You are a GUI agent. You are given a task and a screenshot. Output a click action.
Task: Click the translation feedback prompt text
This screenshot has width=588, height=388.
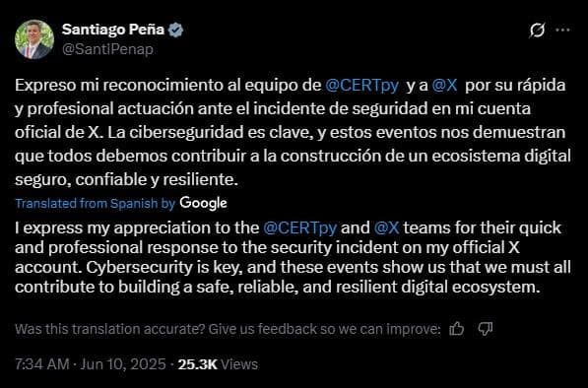tap(228, 329)
